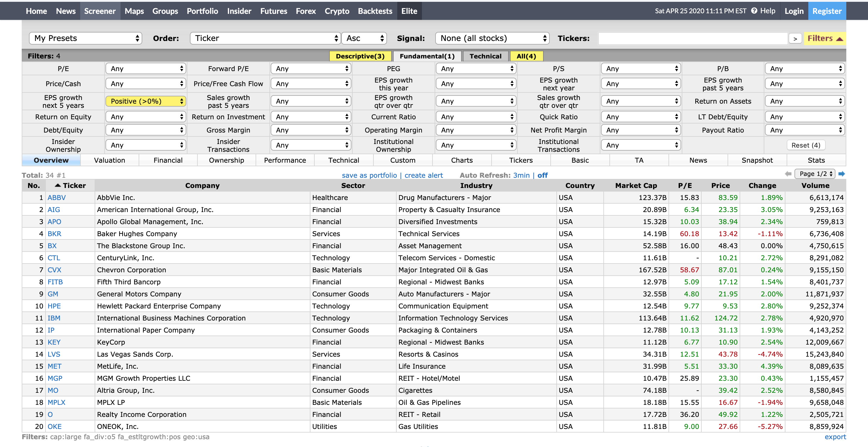
Task: Open the ABBV ticker link
Action: tap(57, 198)
